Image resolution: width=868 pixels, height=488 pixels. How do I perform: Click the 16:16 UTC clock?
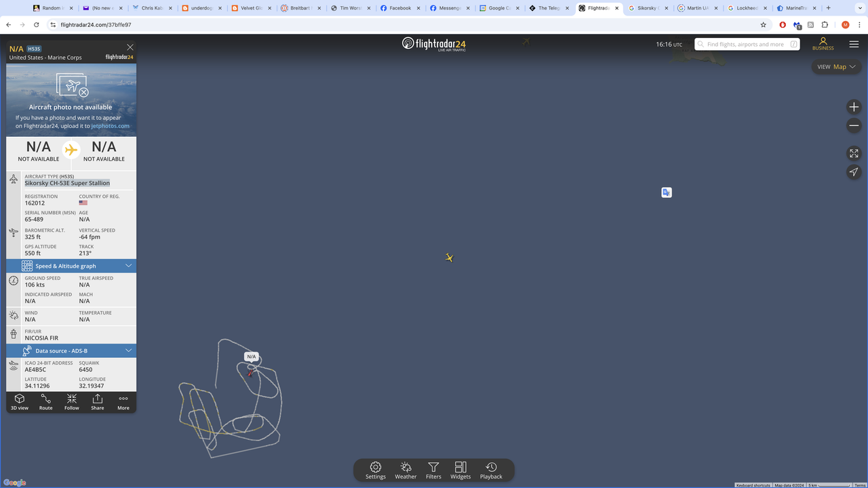point(669,44)
